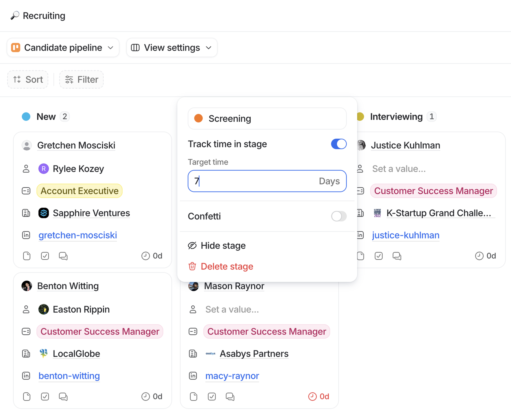This screenshot has height=420, width=511.
Task: Click Rylee Kozey's purple avatar
Action: (44, 169)
